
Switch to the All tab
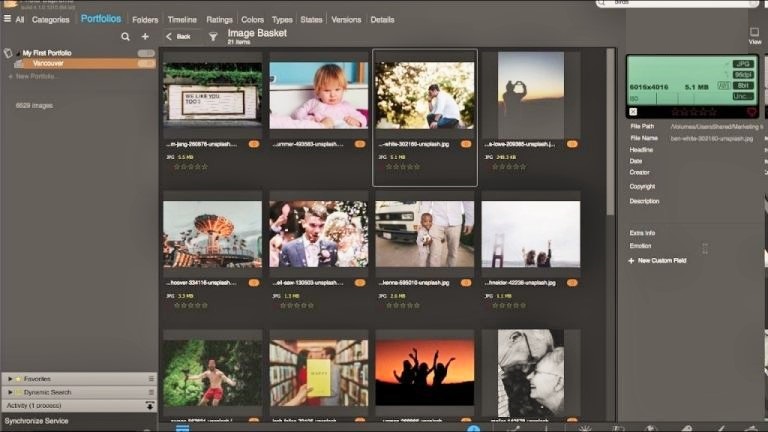[x=20, y=20]
